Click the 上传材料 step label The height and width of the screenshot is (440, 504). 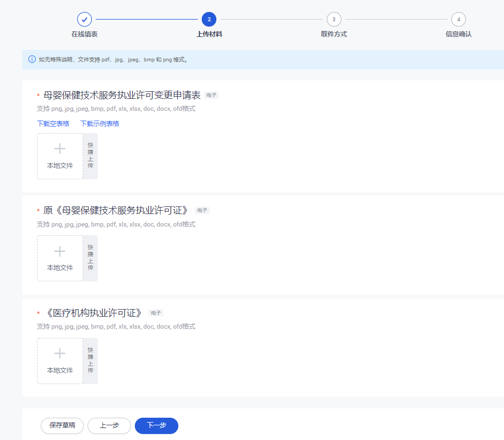(209, 34)
